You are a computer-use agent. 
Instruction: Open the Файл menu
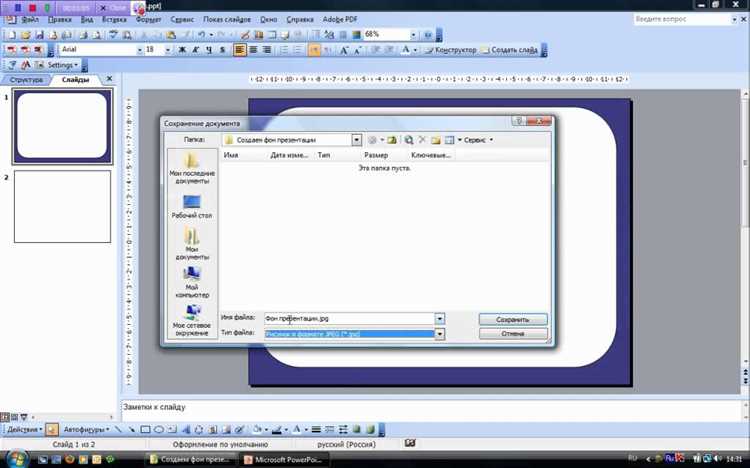pyautogui.click(x=30, y=20)
